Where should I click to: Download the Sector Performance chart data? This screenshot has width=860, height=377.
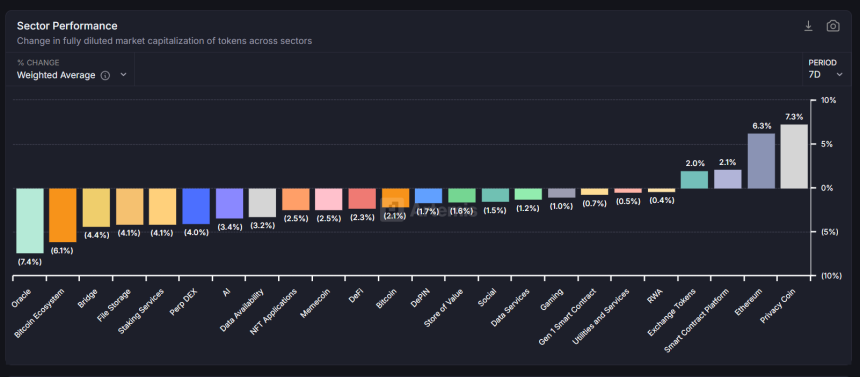[x=808, y=26]
